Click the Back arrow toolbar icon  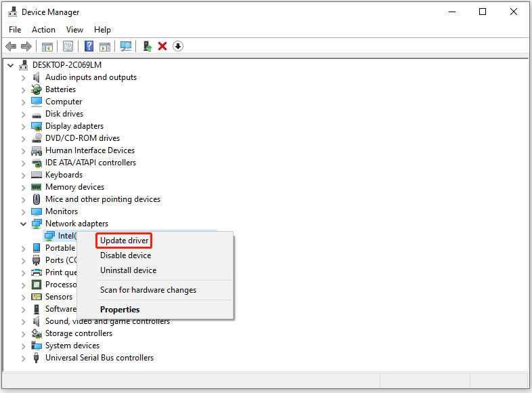coord(11,46)
